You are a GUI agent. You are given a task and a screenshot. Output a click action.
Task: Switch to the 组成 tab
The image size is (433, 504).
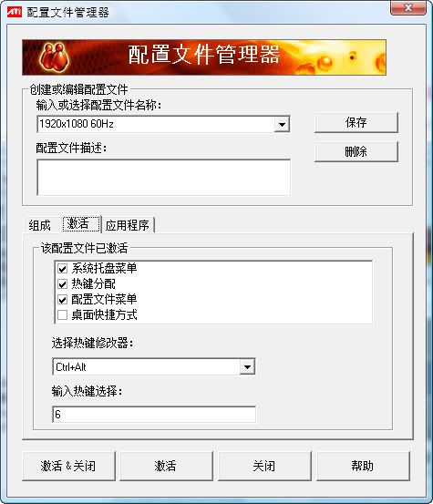click(x=39, y=225)
